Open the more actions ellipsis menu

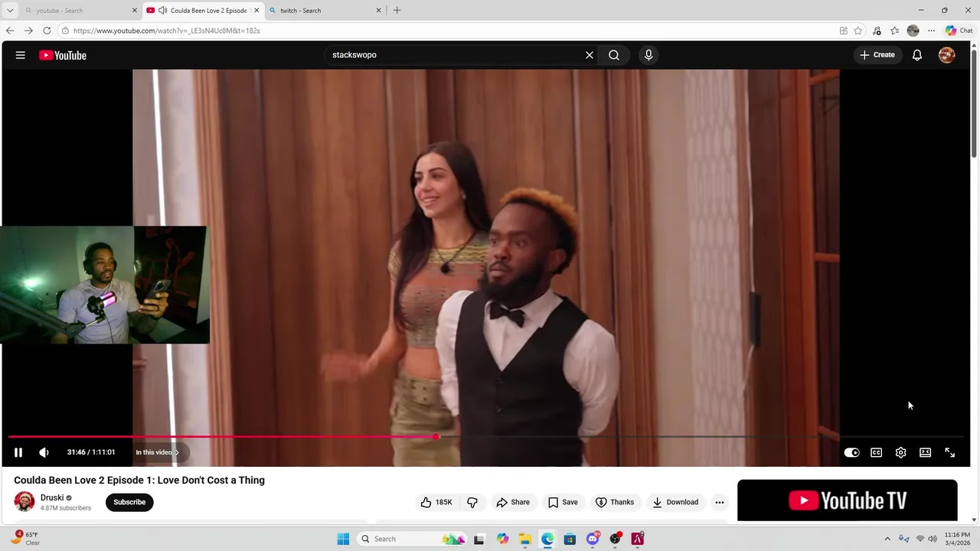coord(720,502)
